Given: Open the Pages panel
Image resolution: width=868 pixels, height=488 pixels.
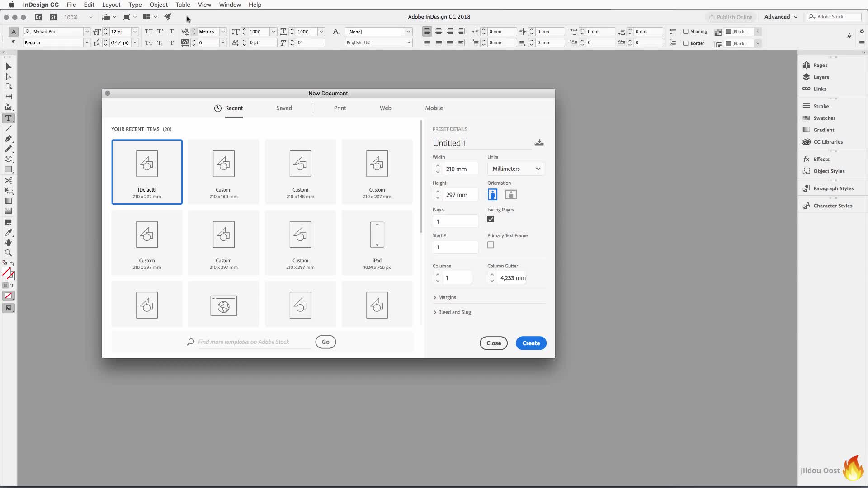Looking at the screenshot, I should point(820,65).
